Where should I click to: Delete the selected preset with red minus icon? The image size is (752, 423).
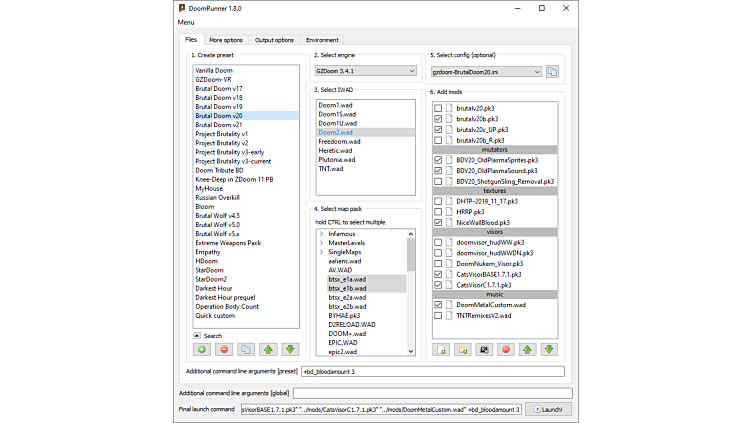pos(224,350)
